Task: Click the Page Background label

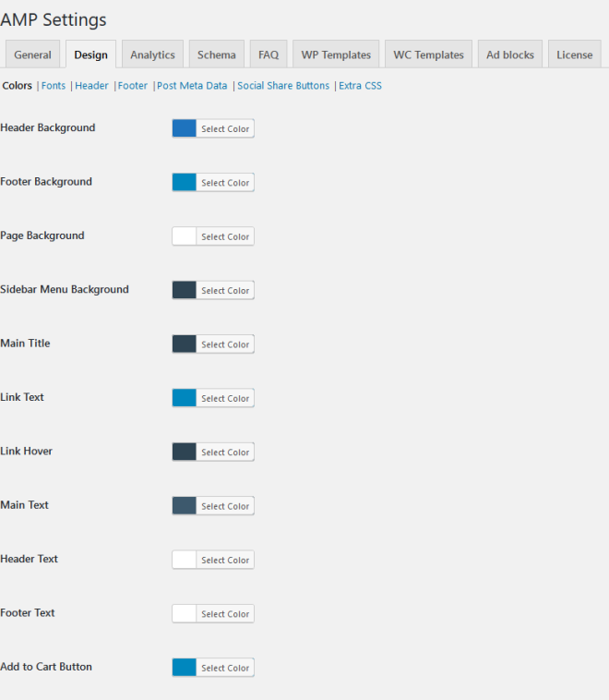Action: coord(42,235)
